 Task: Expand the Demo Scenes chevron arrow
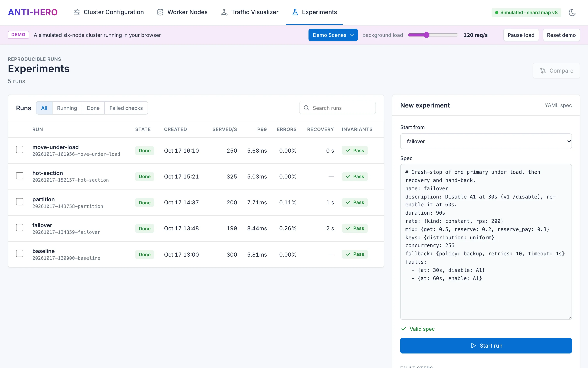[x=352, y=35]
